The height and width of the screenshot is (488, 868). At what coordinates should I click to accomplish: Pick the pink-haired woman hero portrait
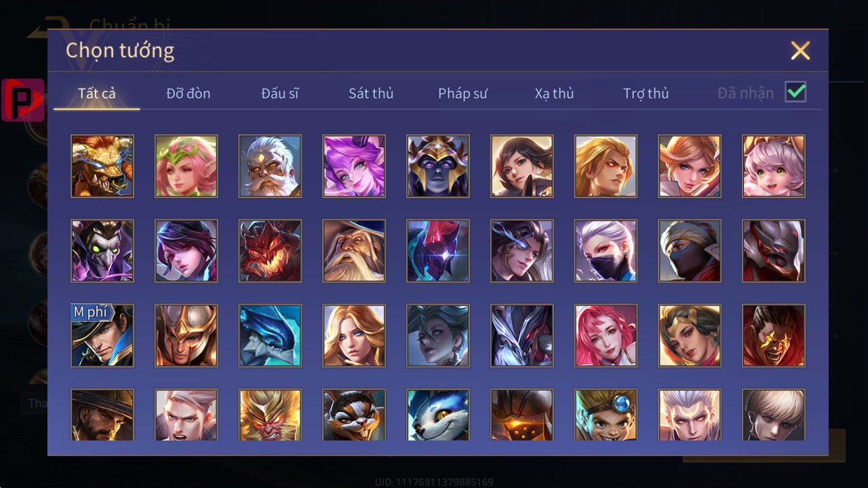[606, 336]
